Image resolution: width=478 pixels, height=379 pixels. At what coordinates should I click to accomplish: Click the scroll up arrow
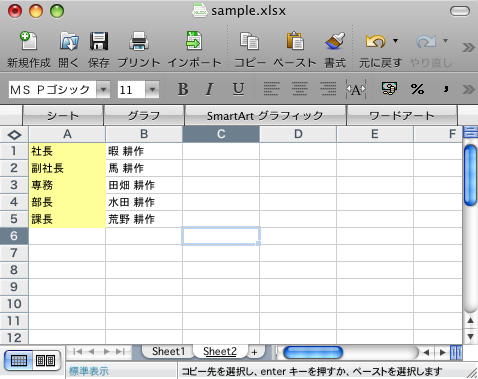tap(470, 321)
